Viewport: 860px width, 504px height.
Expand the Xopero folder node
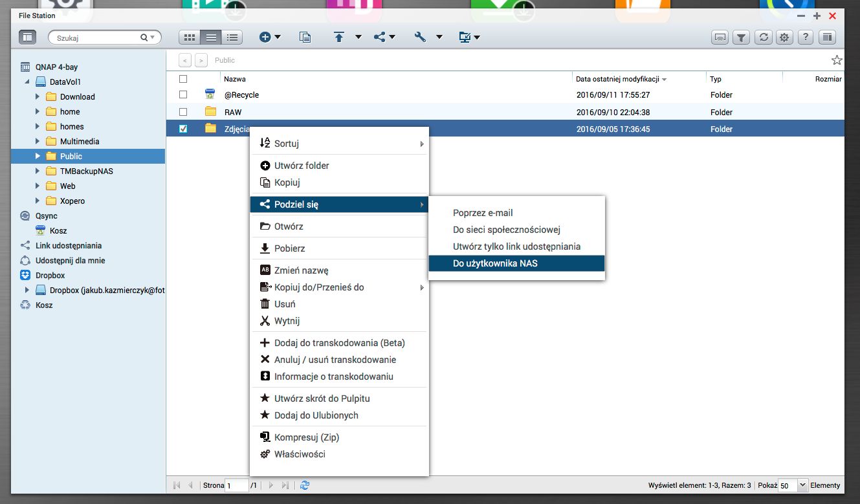pyautogui.click(x=38, y=201)
